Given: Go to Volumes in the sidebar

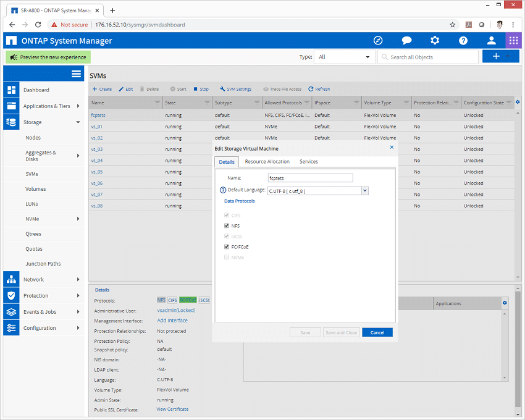Looking at the screenshot, I should 35,189.
